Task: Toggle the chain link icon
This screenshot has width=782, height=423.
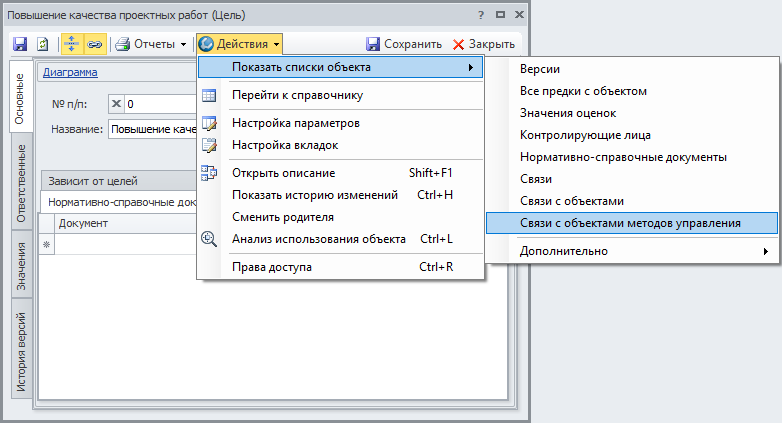Action: (95, 44)
